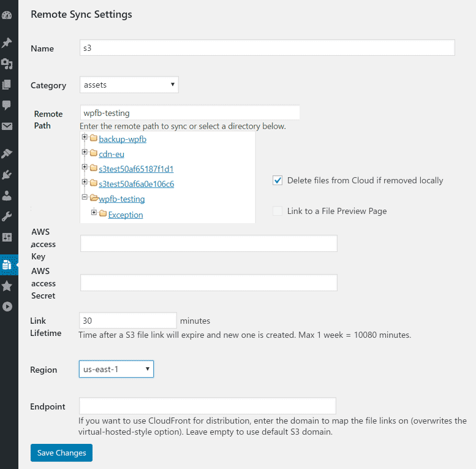Viewport: 476px width, 469px height.
Task: Open the Comments bubble icon in the sidebar
Action: [x=7, y=105]
